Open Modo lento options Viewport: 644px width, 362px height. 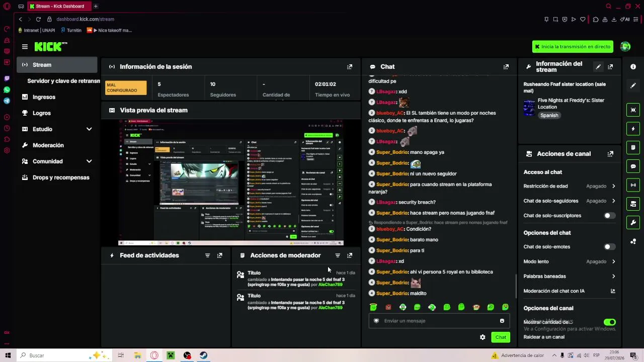pos(569,261)
